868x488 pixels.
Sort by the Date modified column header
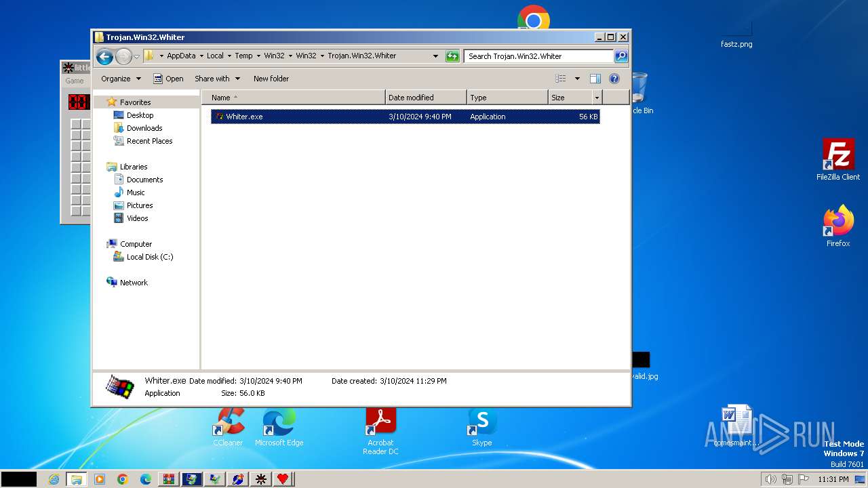[426, 98]
